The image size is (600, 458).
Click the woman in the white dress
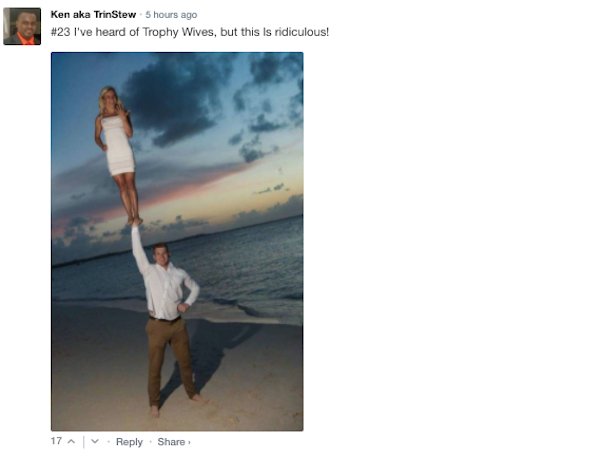(117, 153)
